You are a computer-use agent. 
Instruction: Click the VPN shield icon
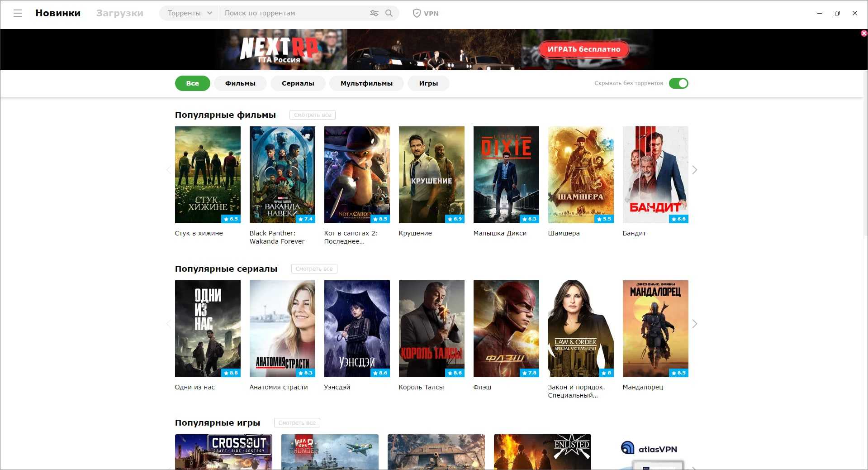(417, 13)
